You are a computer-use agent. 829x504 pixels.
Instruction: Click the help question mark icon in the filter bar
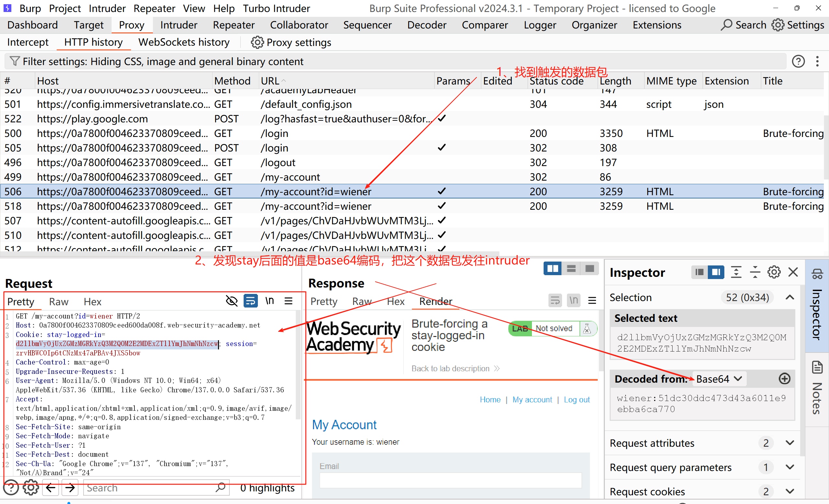click(x=798, y=61)
